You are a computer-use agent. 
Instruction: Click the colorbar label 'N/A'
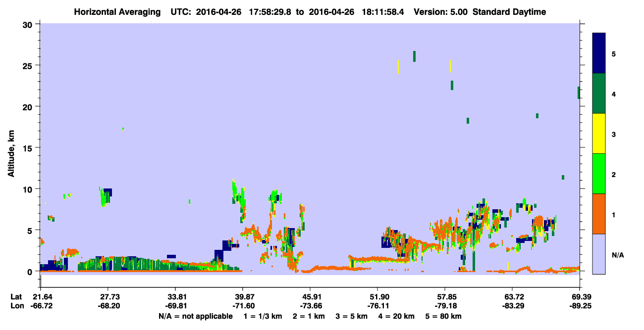pos(617,255)
